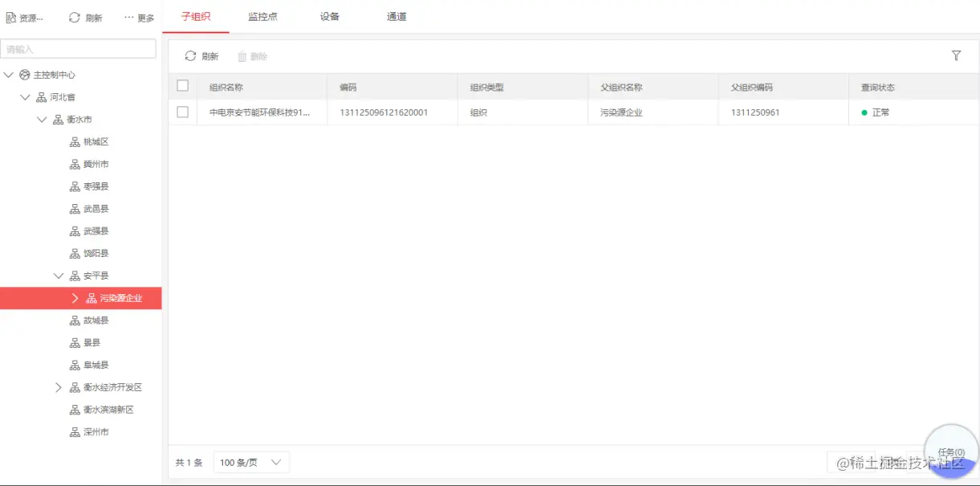Viewport: 980px width, 486px height.
Task: Collapse the 河北省 tree node
Action: point(25,97)
